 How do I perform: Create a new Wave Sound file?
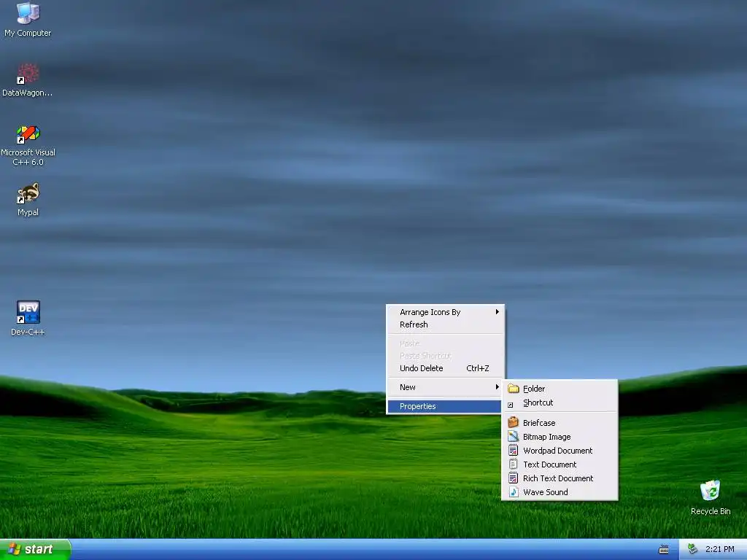click(x=560, y=492)
